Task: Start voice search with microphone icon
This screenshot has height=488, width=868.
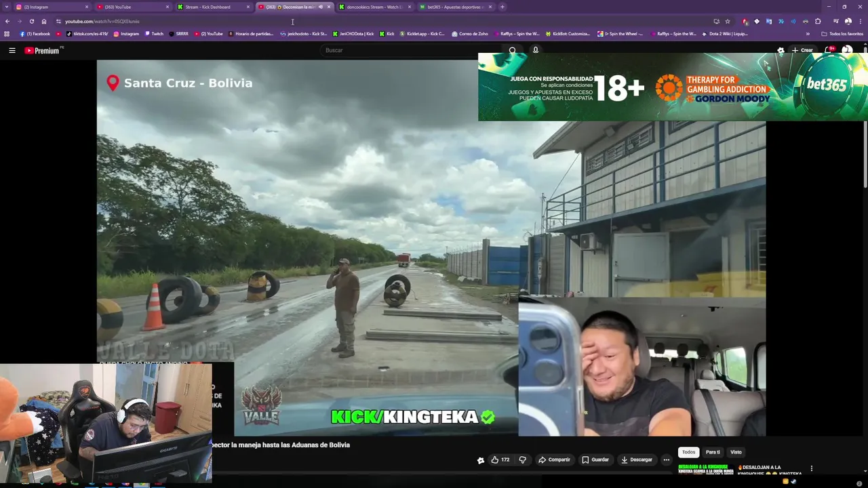Action: click(x=535, y=50)
